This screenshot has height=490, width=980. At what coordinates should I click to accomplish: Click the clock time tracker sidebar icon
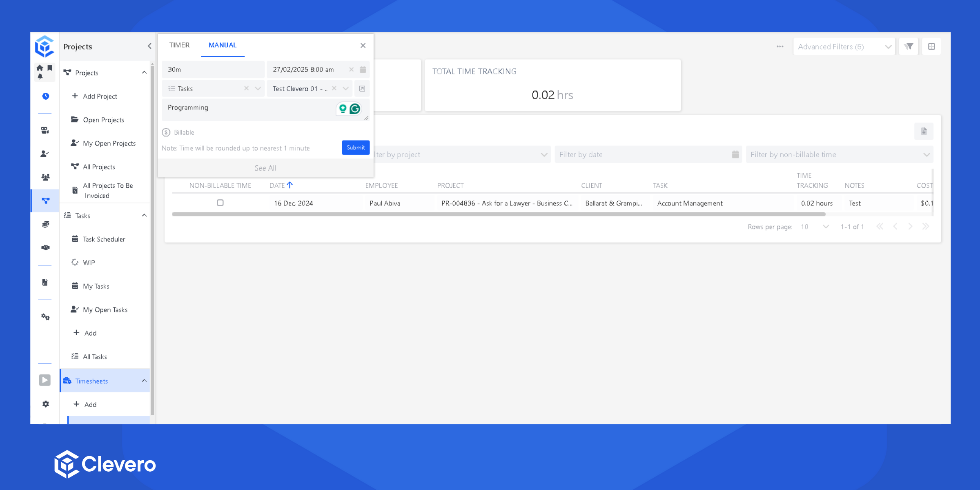(x=46, y=96)
